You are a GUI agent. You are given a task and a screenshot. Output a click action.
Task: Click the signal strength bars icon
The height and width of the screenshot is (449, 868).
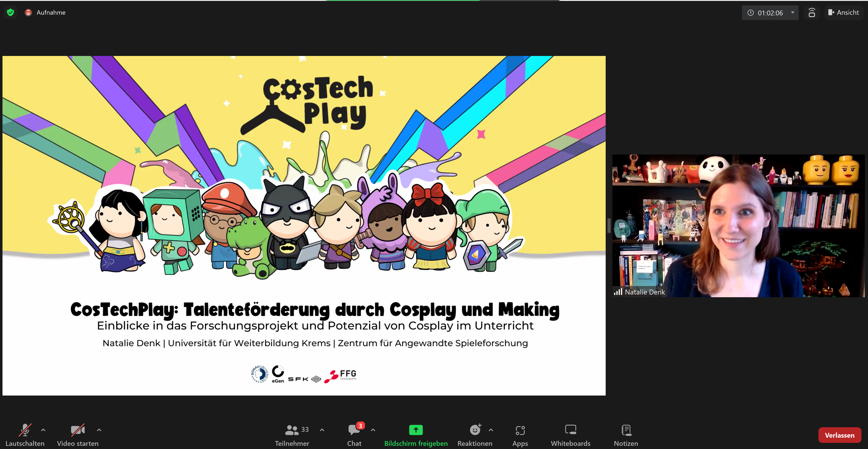[x=618, y=292]
